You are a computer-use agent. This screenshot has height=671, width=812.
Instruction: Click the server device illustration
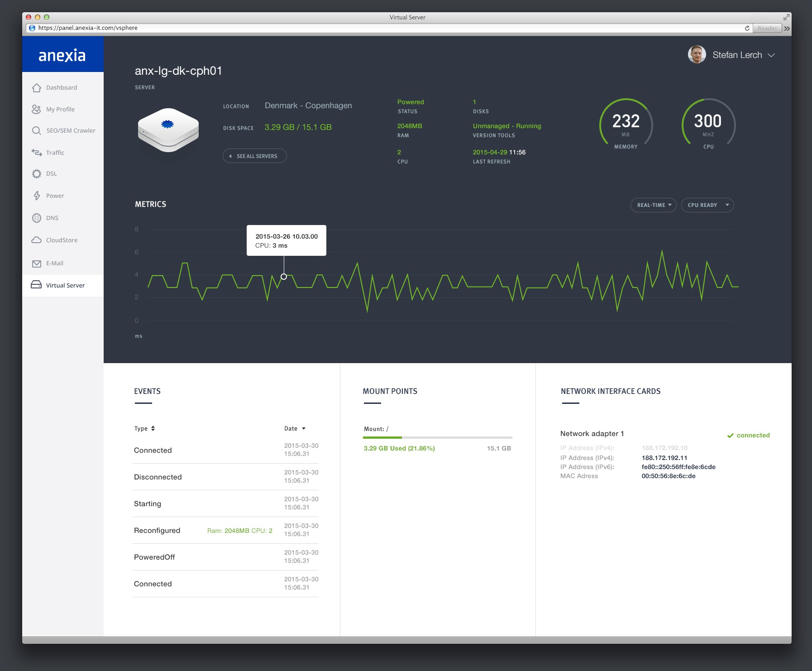pyautogui.click(x=168, y=130)
